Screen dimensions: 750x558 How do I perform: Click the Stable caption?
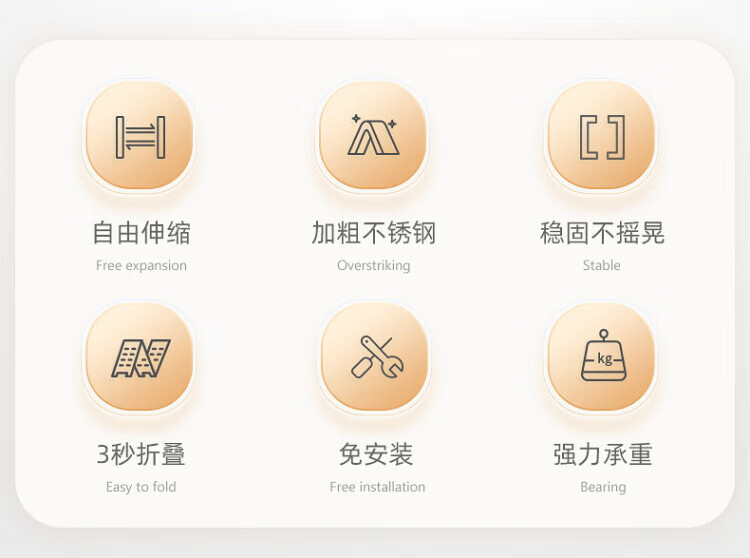(x=602, y=265)
